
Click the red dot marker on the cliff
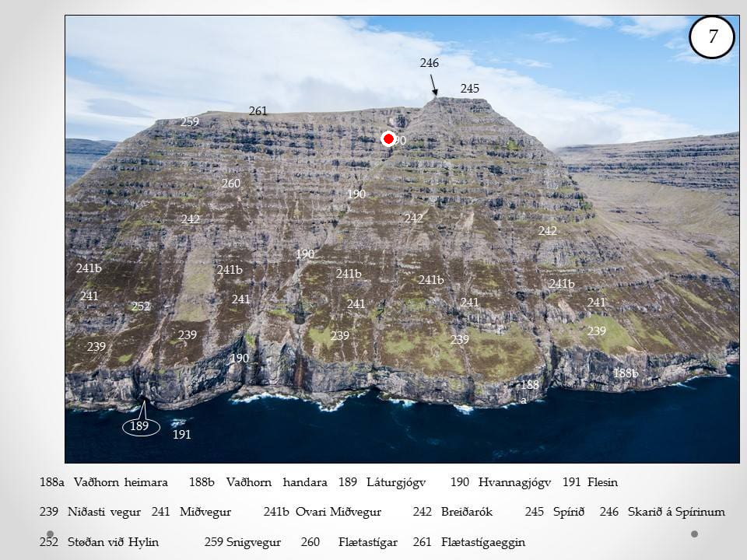pos(388,138)
